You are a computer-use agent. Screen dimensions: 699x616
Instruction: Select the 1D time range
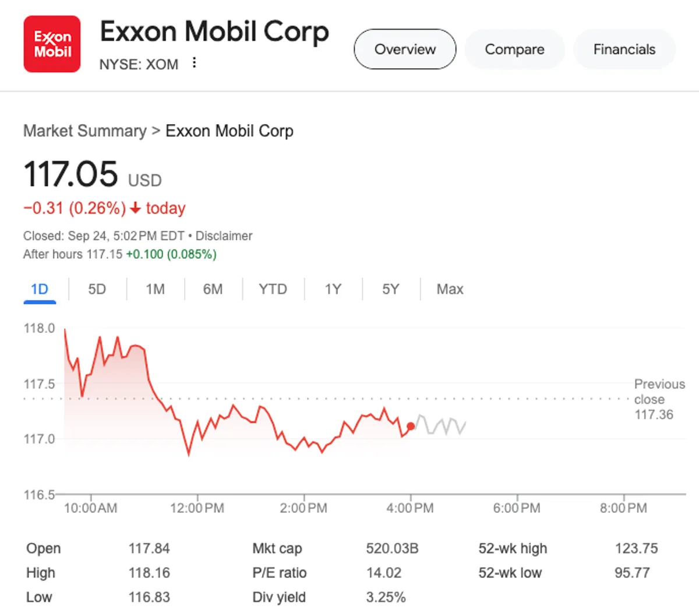[40, 289]
